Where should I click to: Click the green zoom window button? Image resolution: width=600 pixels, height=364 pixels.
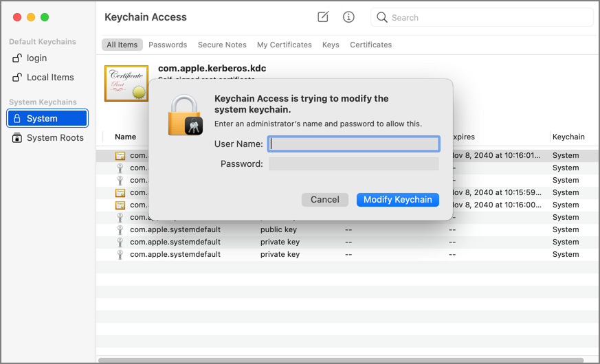[x=45, y=17]
